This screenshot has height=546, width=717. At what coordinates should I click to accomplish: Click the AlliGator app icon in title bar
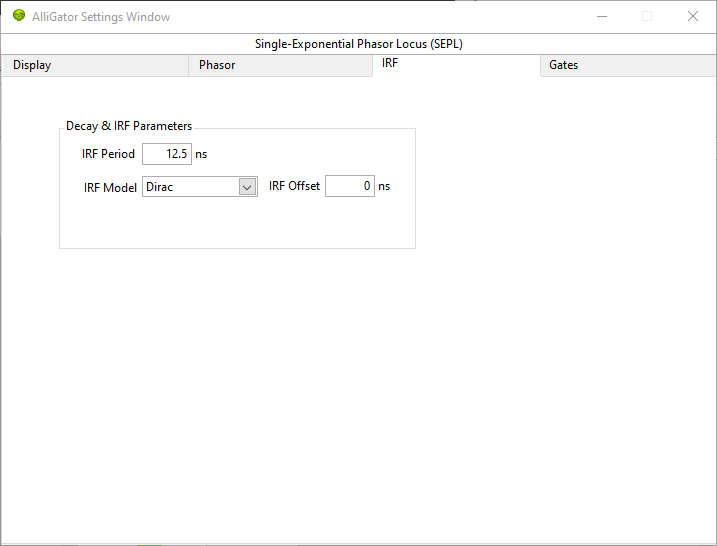(19, 16)
